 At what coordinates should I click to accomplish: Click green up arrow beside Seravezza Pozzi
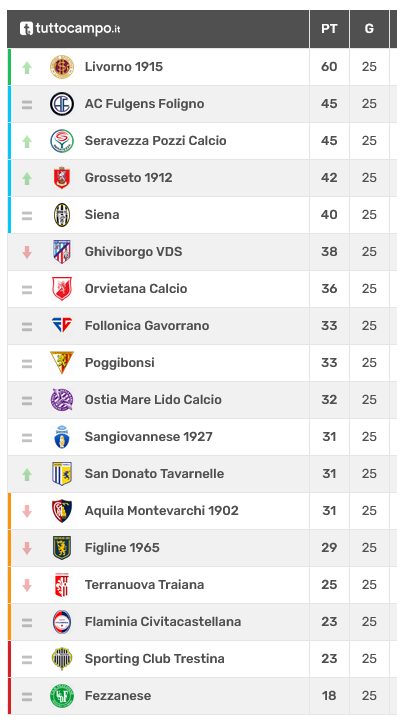tap(27, 141)
